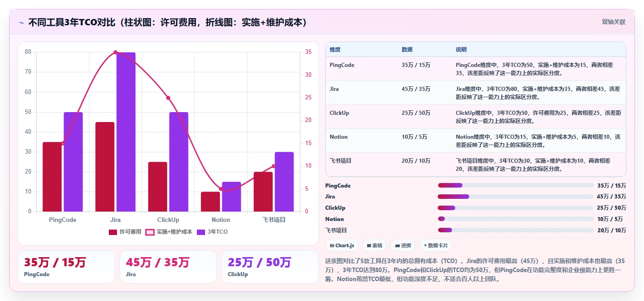The image size is (644, 301).
Task: Open the 35万 / 15万 PingCode data card
Action: pos(66,267)
